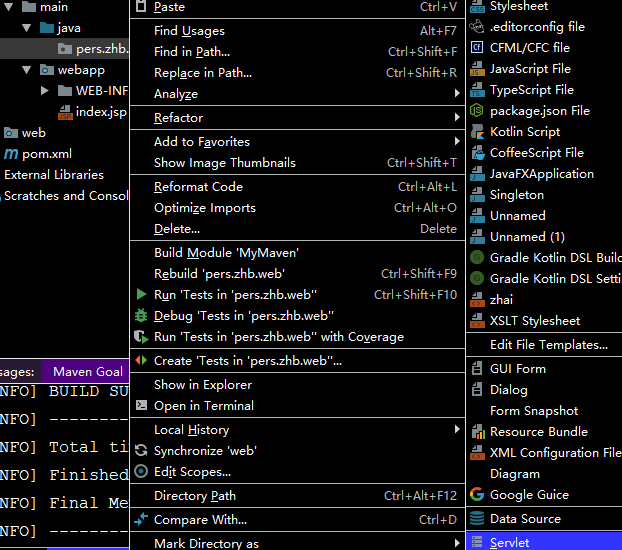Click the XSLT Stylesheet icon

[x=477, y=321]
